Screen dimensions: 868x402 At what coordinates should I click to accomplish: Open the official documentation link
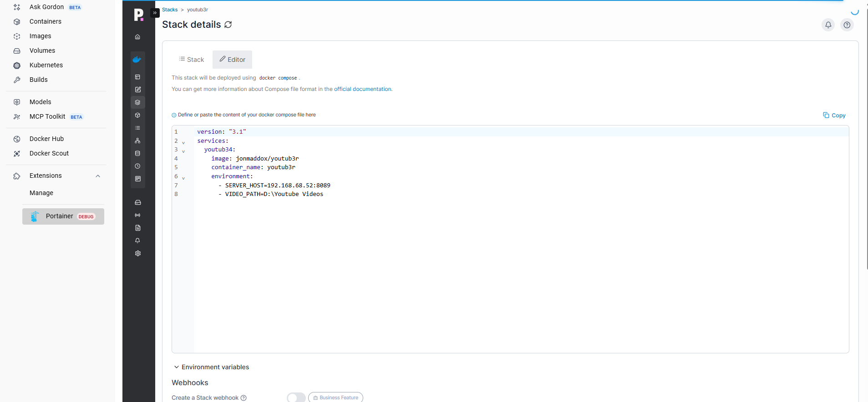363,89
